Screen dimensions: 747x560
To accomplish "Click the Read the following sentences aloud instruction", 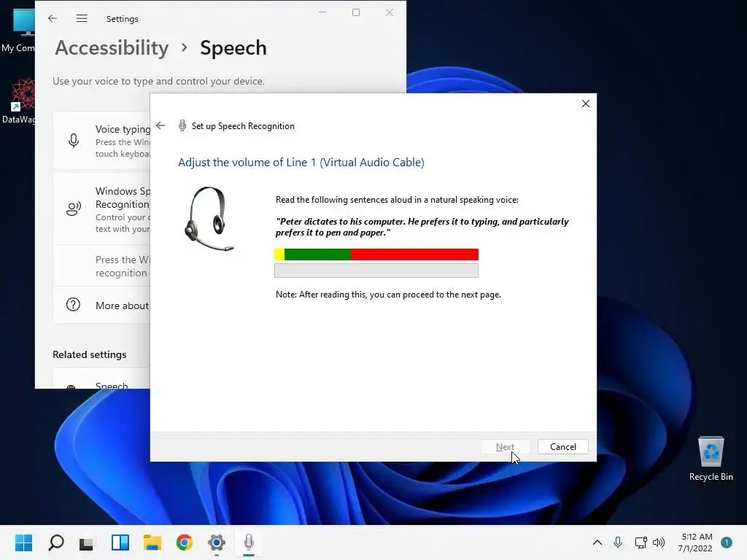I will [x=397, y=200].
